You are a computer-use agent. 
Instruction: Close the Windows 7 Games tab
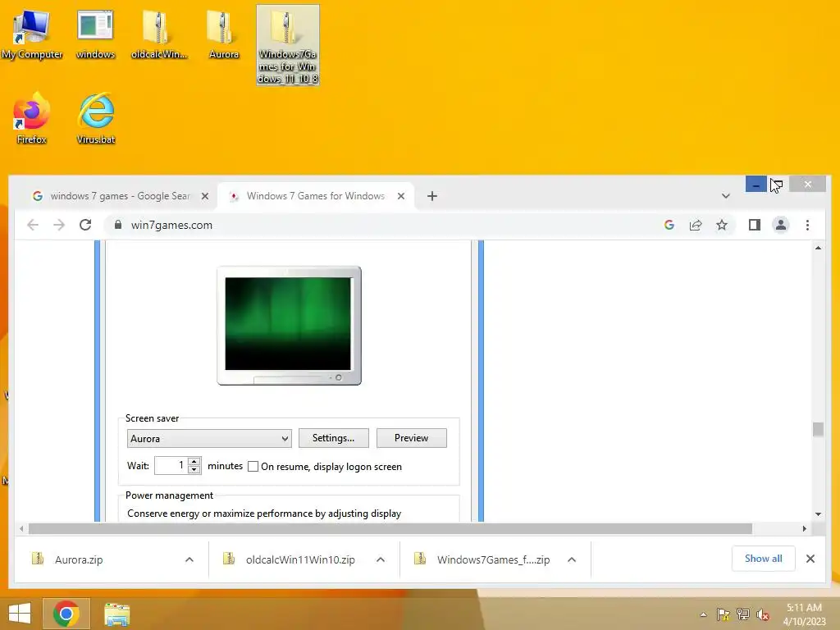(x=400, y=196)
